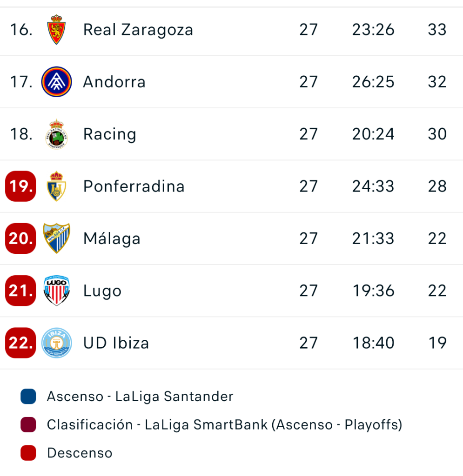Click the blue Ascenso legend swatch
463x476 pixels.
pyautogui.click(x=28, y=397)
